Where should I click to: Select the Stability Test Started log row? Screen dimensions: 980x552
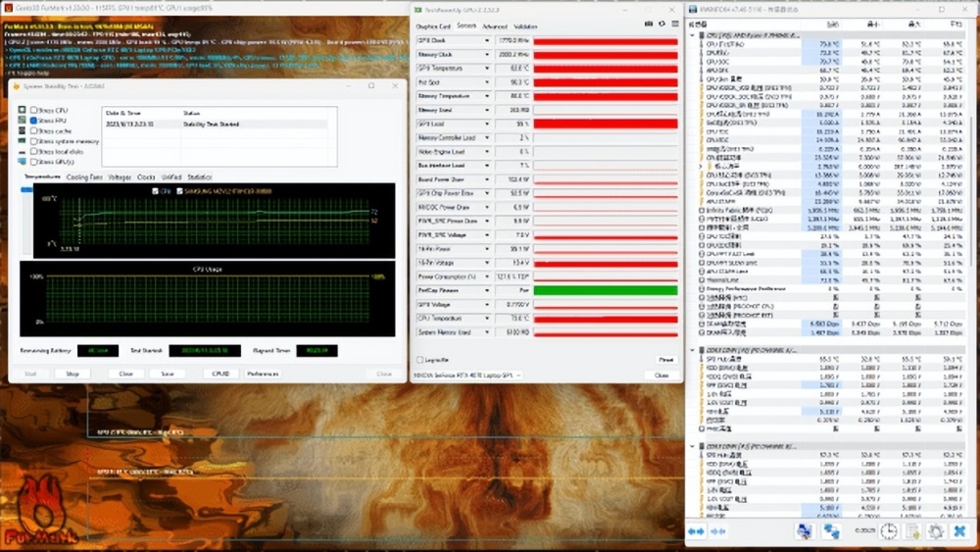(215, 125)
